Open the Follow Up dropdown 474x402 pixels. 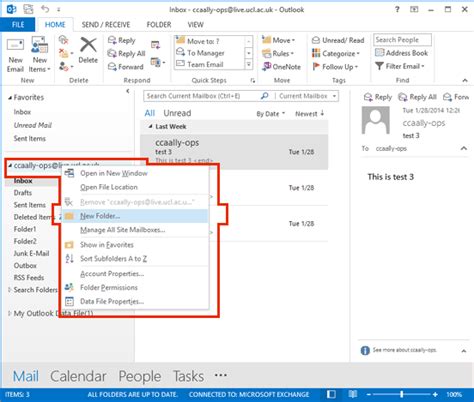click(x=335, y=67)
